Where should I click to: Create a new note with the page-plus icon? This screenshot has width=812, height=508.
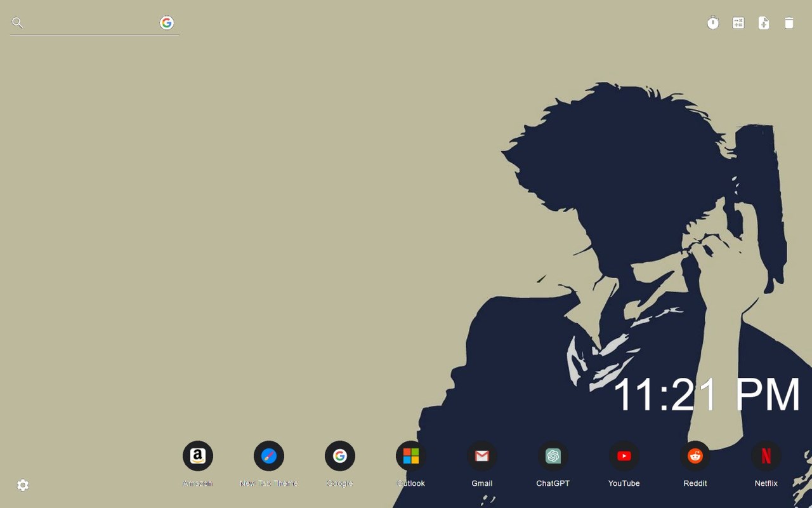coord(764,23)
